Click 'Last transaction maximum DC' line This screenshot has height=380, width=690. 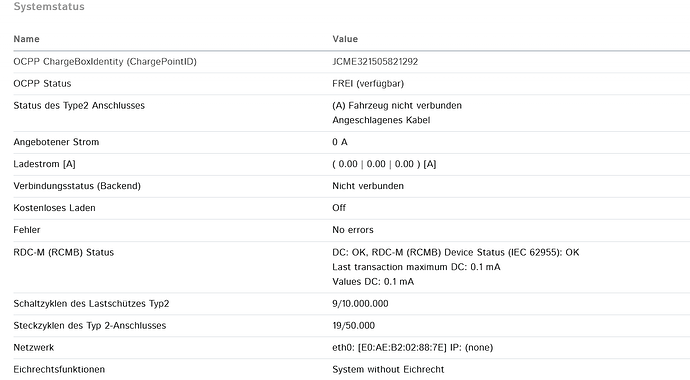click(416, 267)
